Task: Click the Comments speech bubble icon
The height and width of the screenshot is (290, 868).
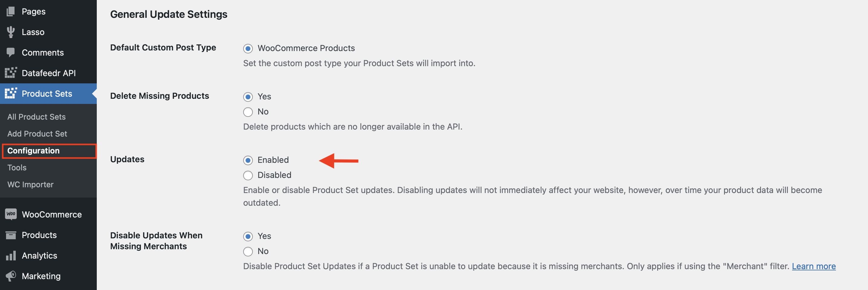Action: [11, 53]
